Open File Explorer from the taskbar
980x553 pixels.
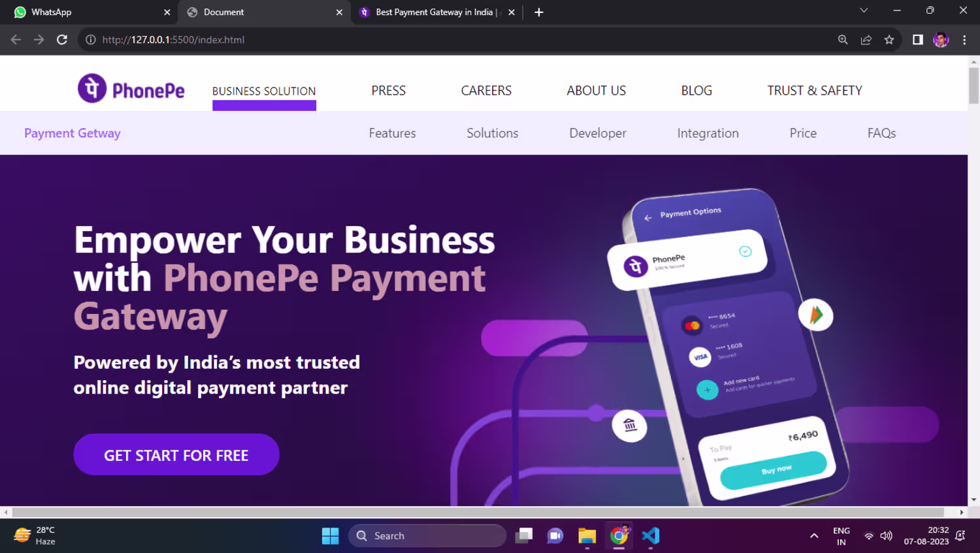587,536
